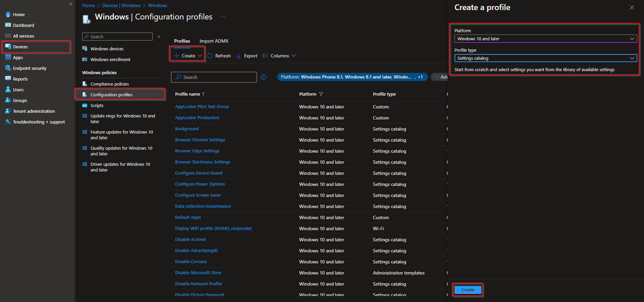Open the Disable Cortana profile
This screenshot has width=644, height=302.
(191, 261)
